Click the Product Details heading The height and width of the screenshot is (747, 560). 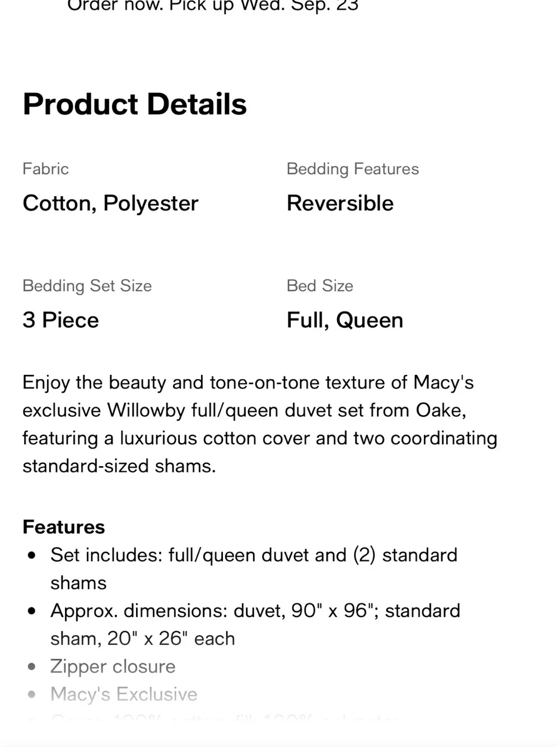pyautogui.click(x=134, y=104)
